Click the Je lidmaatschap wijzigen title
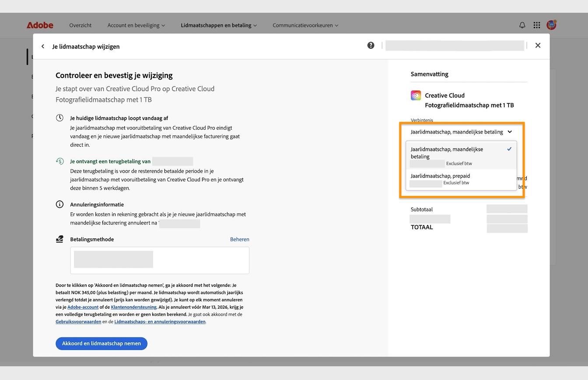Viewport: 588px width, 380px height. (x=86, y=46)
